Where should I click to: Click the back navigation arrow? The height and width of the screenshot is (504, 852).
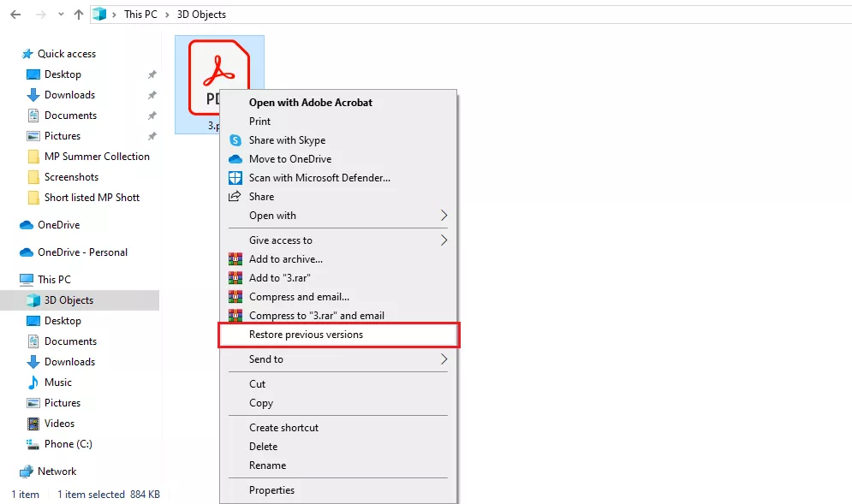click(x=15, y=14)
